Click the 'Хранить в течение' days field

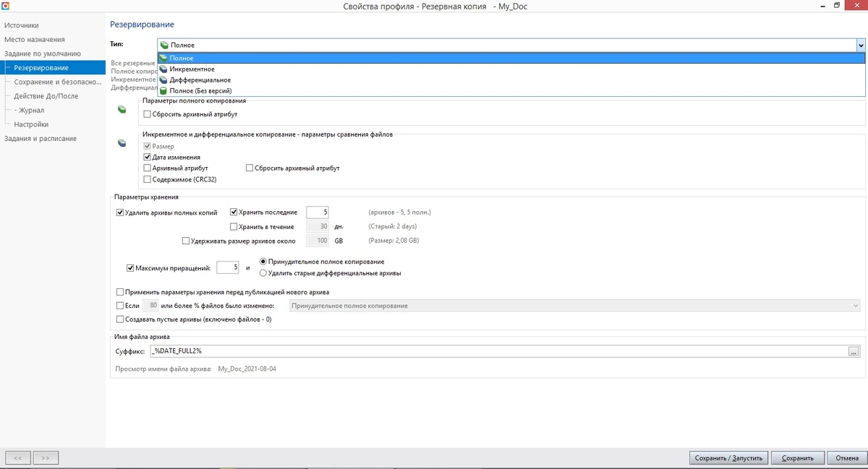click(318, 226)
